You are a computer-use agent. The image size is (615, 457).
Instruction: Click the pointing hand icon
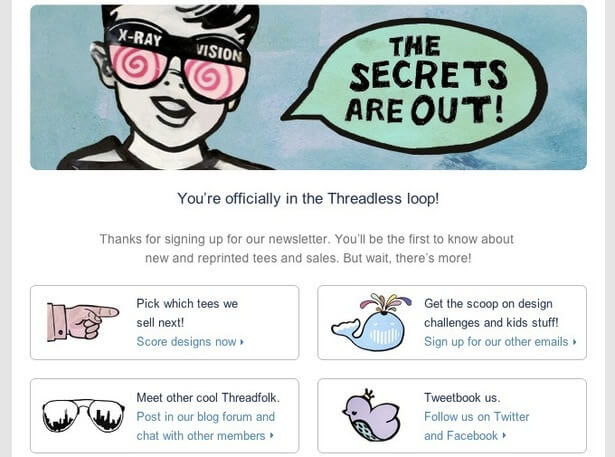[x=82, y=322]
